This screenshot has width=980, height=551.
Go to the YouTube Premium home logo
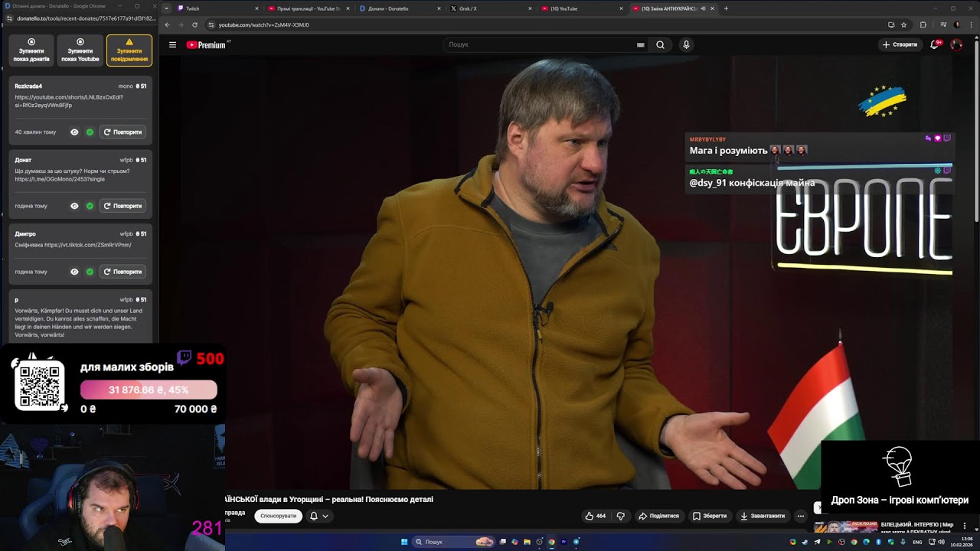(207, 44)
